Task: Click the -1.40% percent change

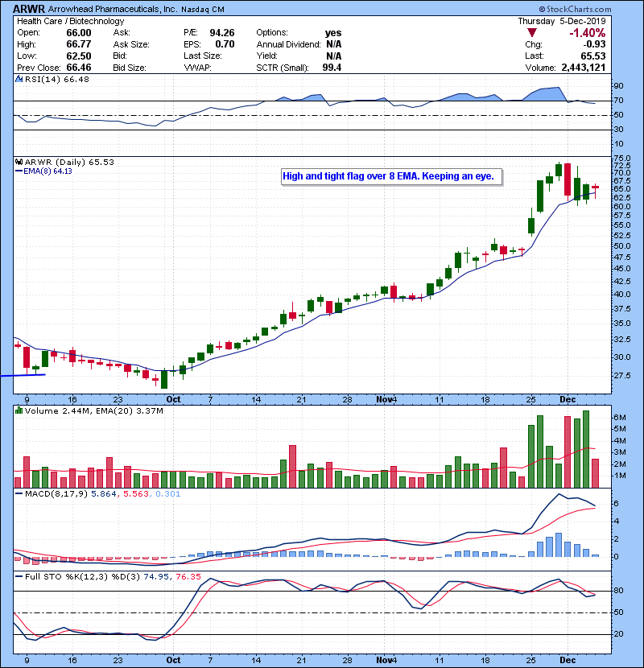Action: click(588, 33)
